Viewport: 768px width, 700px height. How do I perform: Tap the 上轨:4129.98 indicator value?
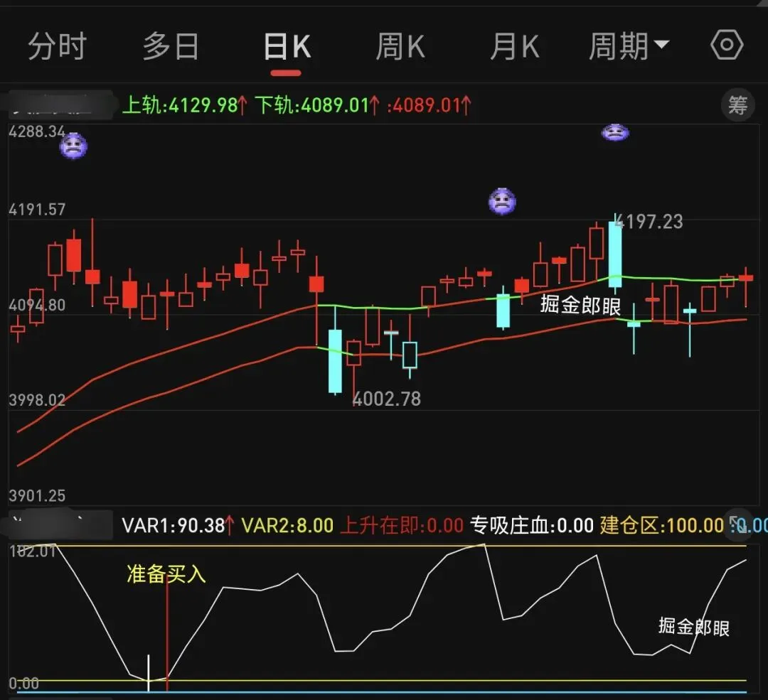tap(185, 105)
